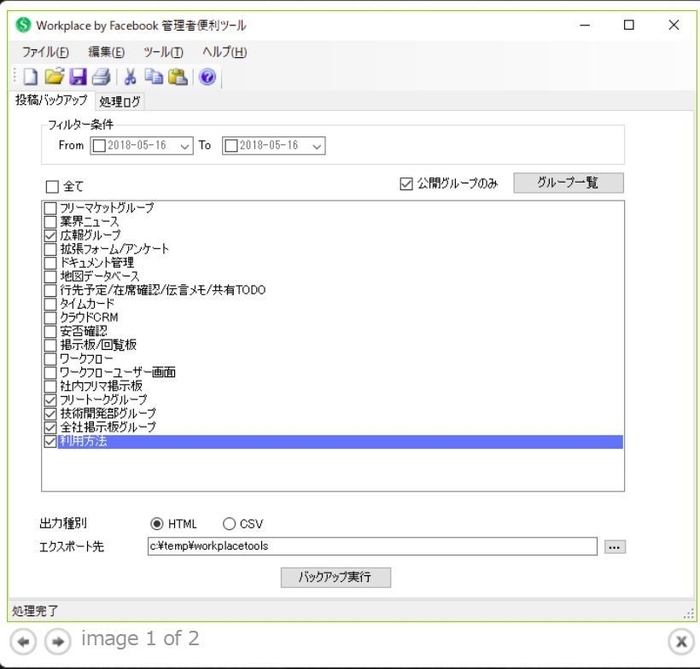This screenshot has width=700, height=669.
Task: Switch to the 処理ログ tab
Action: [x=120, y=101]
